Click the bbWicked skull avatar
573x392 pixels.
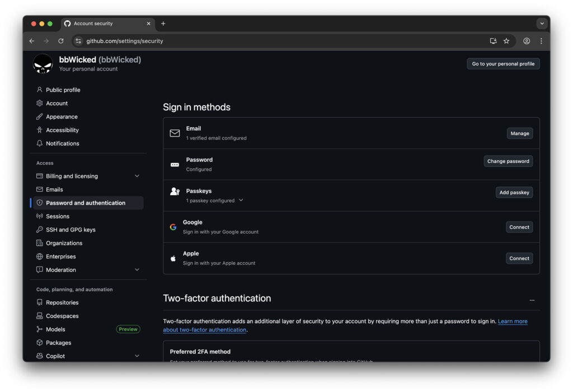pyautogui.click(x=43, y=64)
